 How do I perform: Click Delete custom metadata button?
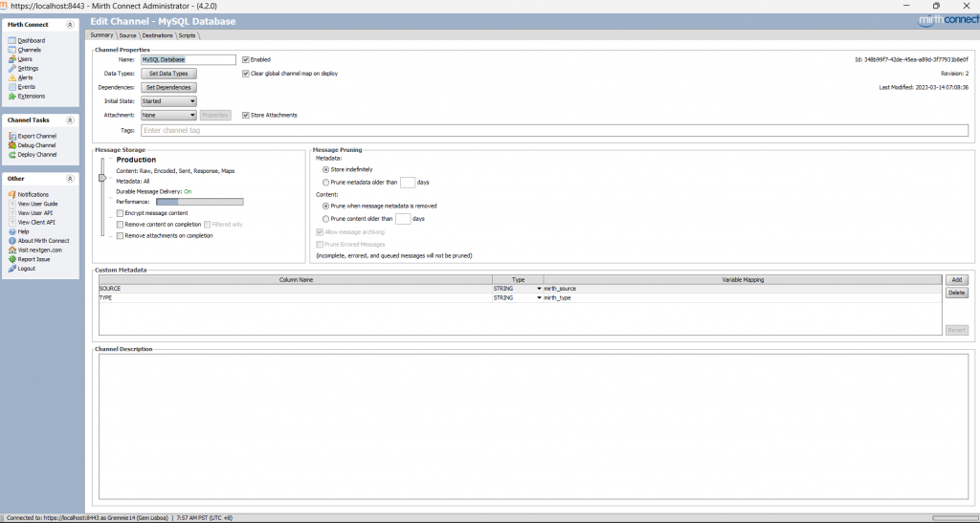coord(956,293)
